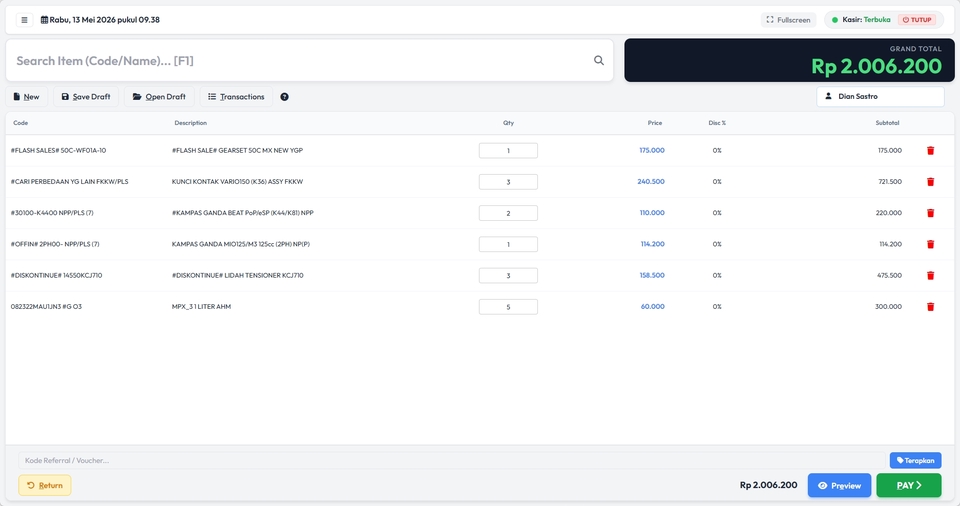The image size is (960, 506).
Task: Open the Dian Sastro customer selector
Action: 880,96
